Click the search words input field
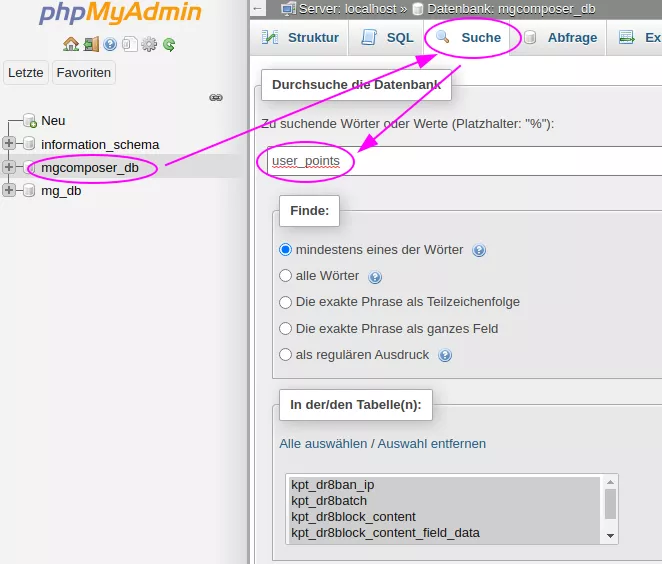Screen dimensions: 662x564 (464, 161)
